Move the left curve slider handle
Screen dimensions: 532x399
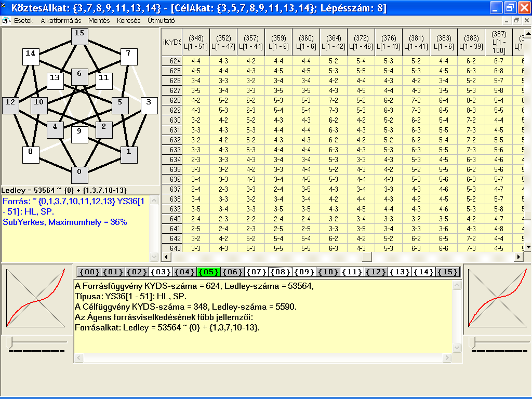pyautogui.click(x=10, y=342)
